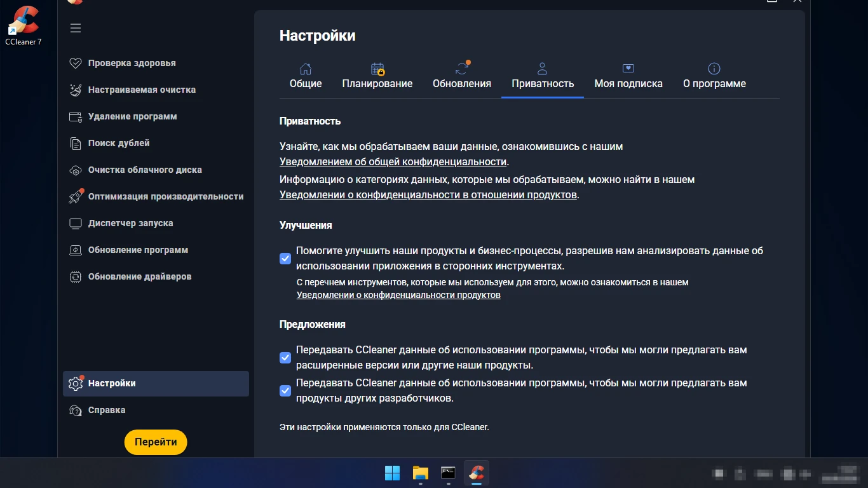
Task: Go to Обновление драйверов in the sidebar
Action: coord(156,276)
